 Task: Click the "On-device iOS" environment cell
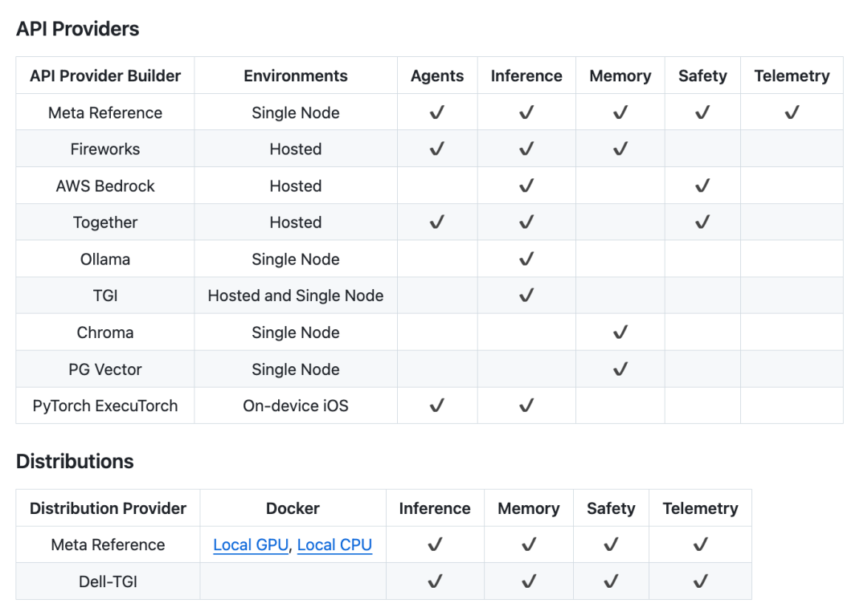296,406
